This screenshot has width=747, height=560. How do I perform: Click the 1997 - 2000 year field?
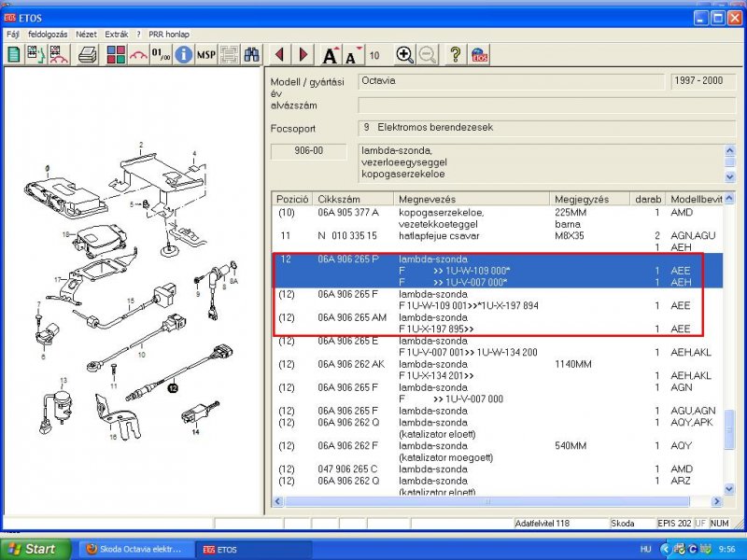(x=703, y=81)
